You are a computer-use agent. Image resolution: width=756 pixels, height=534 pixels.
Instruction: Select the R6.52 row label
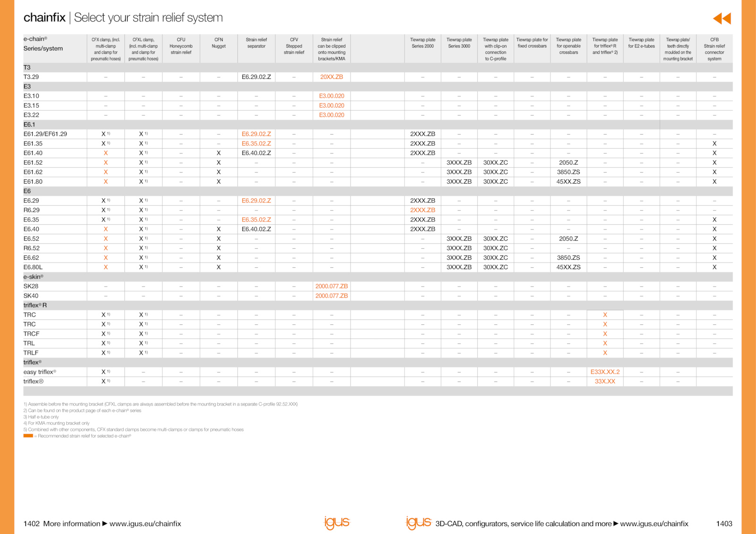point(32,248)
